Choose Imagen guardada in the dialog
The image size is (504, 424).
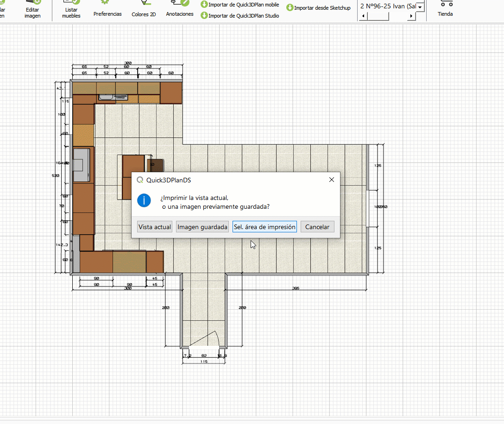point(202,227)
